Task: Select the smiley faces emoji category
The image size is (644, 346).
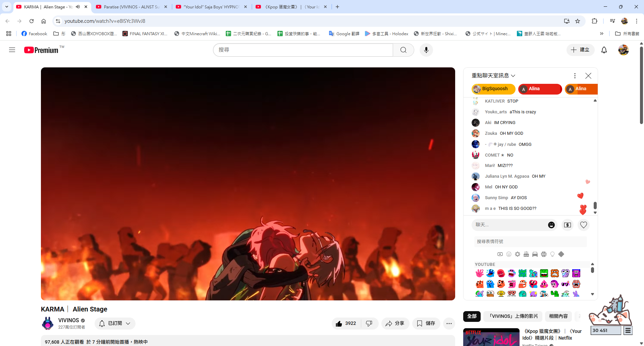Action: pyautogui.click(x=509, y=254)
